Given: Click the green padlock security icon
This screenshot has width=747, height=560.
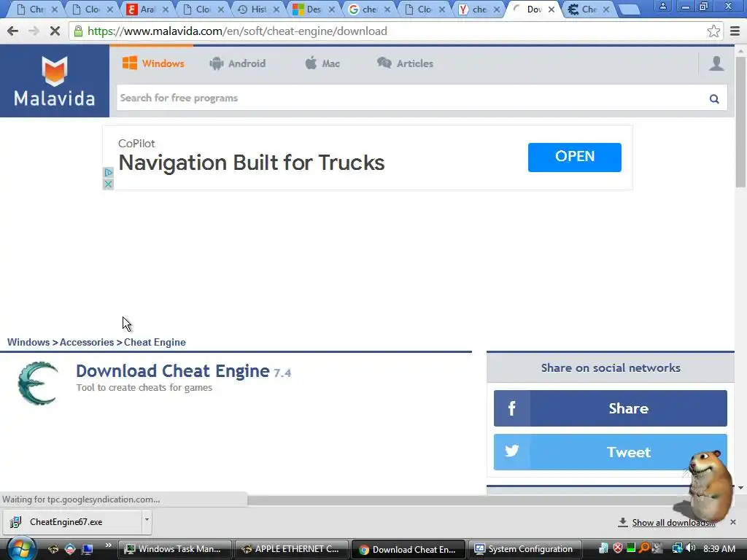Looking at the screenshot, I should pyautogui.click(x=78, y=31).
